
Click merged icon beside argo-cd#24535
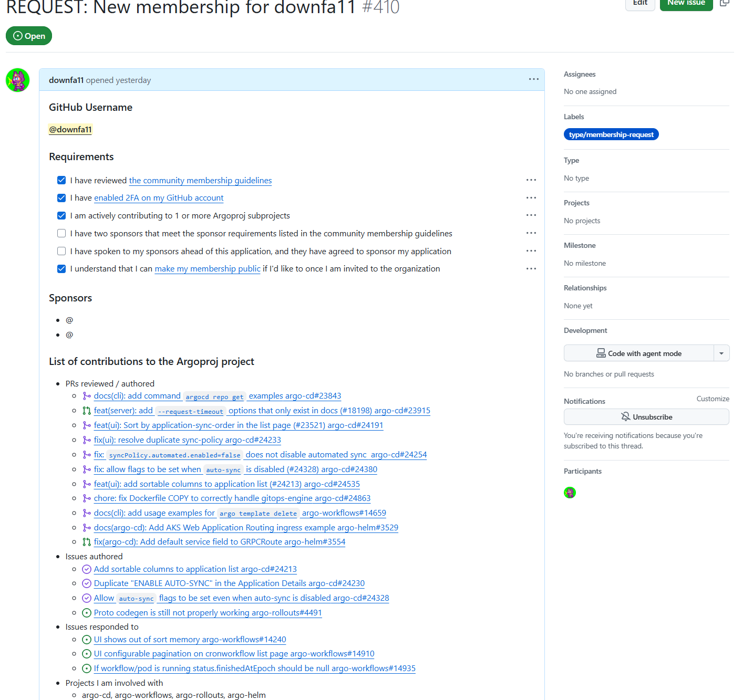87,484
